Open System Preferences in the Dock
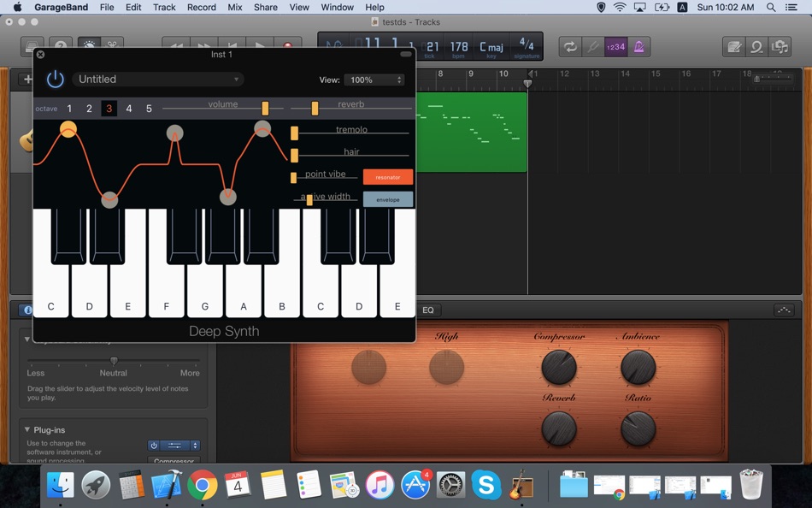 coord(450,485)
